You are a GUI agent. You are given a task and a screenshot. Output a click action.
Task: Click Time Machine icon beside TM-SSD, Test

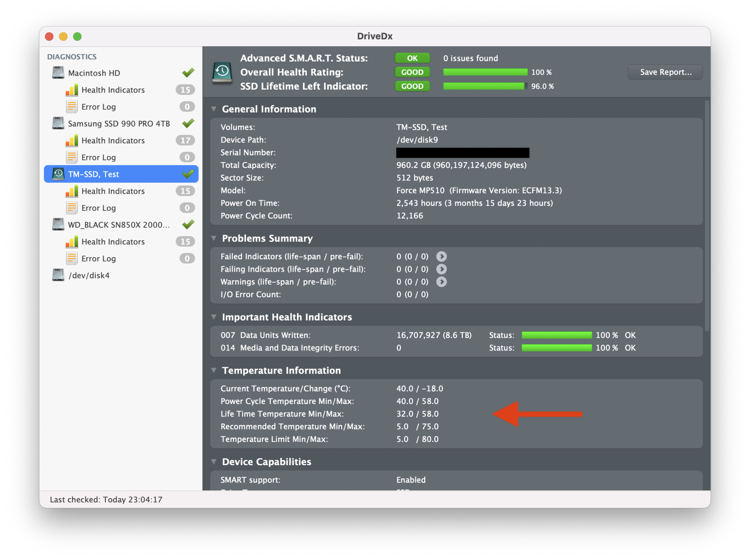(58, 174)
